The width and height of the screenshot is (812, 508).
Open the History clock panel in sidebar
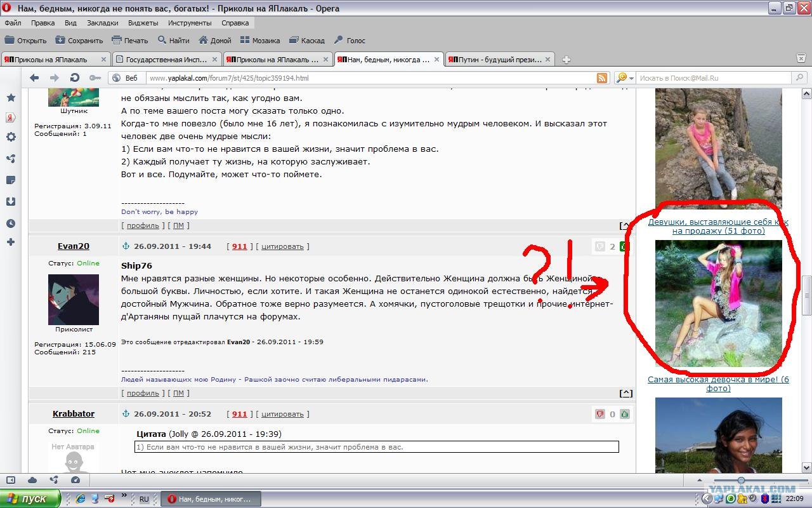click(x=11, y=224)
